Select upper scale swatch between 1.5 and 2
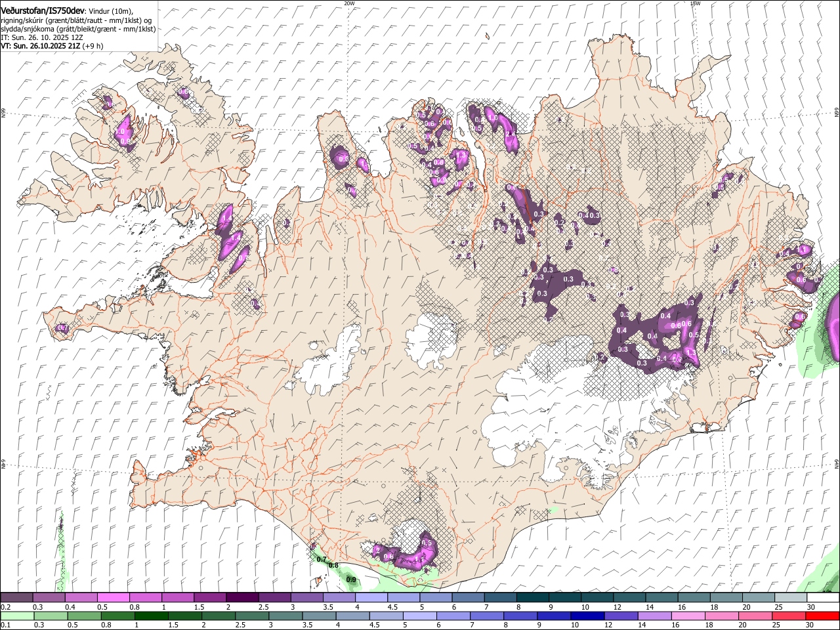Image resolution: width=840 pixels, height=630 pixels. pyautogui.click(x=210, y=598)
